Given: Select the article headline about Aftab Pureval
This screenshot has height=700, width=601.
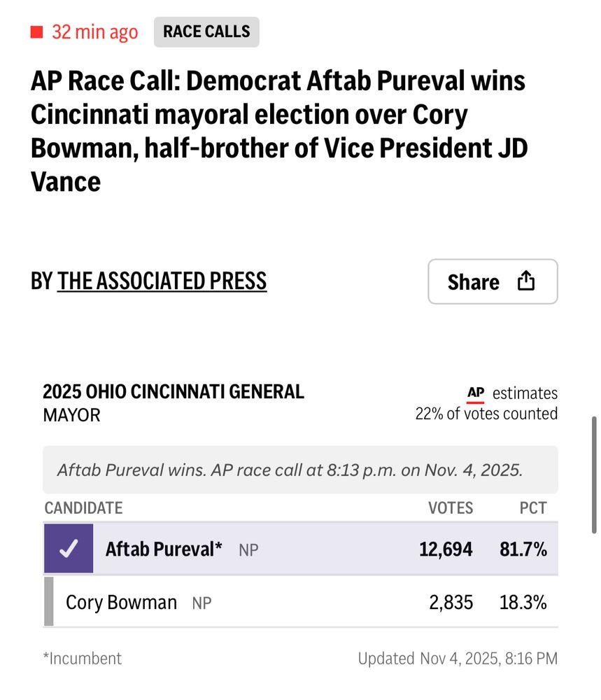Looking at the screenshot, I should [278, 131].
